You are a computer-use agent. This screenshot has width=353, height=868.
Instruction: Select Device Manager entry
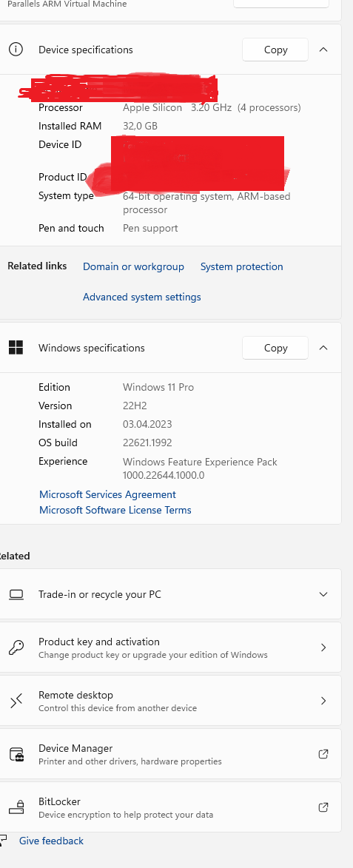click(x=170, y=754)
